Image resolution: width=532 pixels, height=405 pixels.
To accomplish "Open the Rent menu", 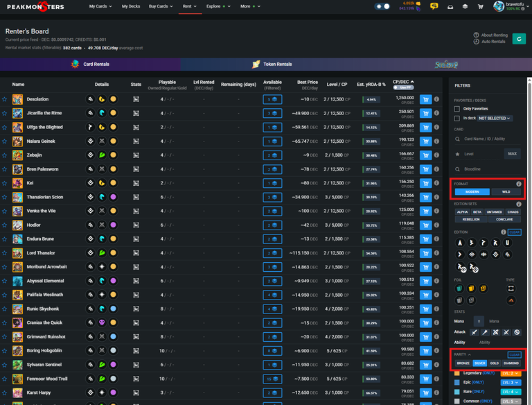I will coord(190,6).
